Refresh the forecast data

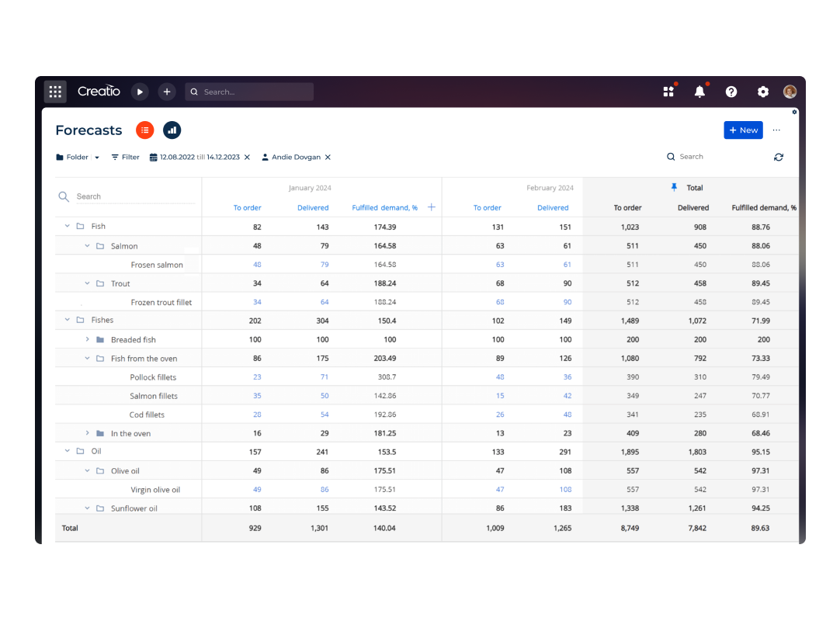(779, 156)
